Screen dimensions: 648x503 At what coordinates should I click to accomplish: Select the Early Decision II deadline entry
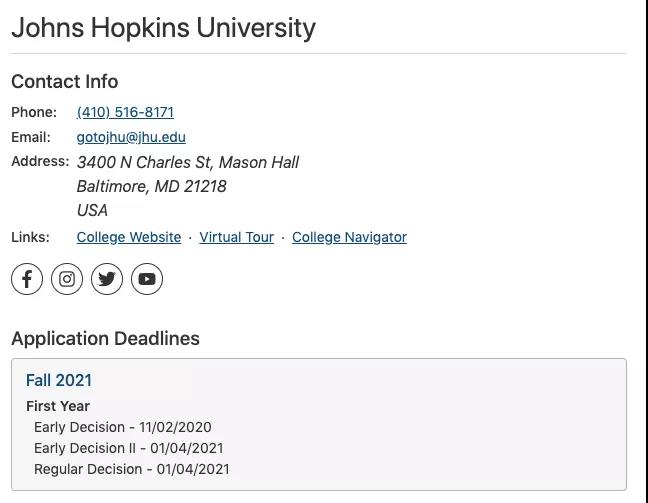[x=129, y=448]
